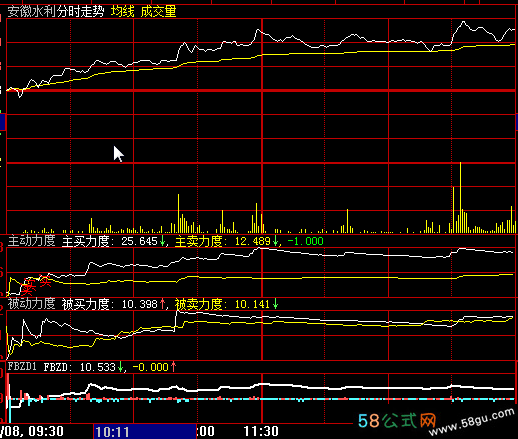Click the green down arrow after 10.533
The image size is (518, 439).
(x=120, y=367)
